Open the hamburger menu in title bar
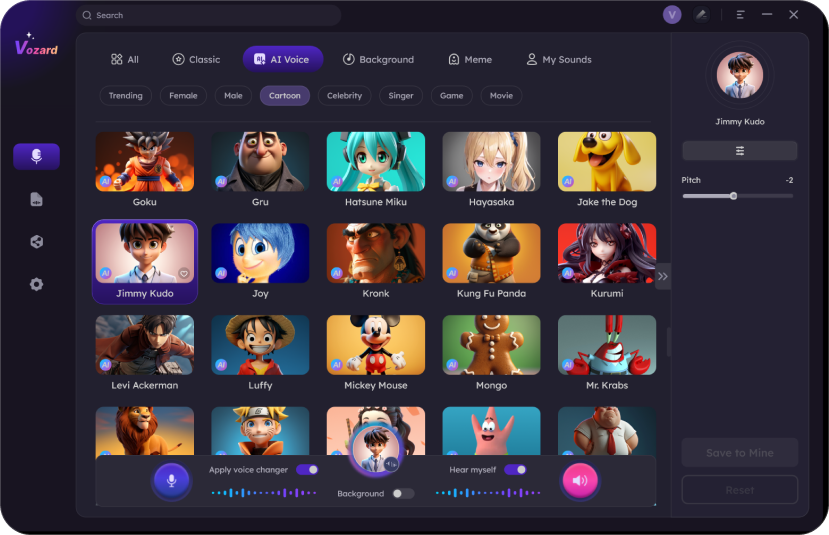829x535 pixels. coord(740,15)
